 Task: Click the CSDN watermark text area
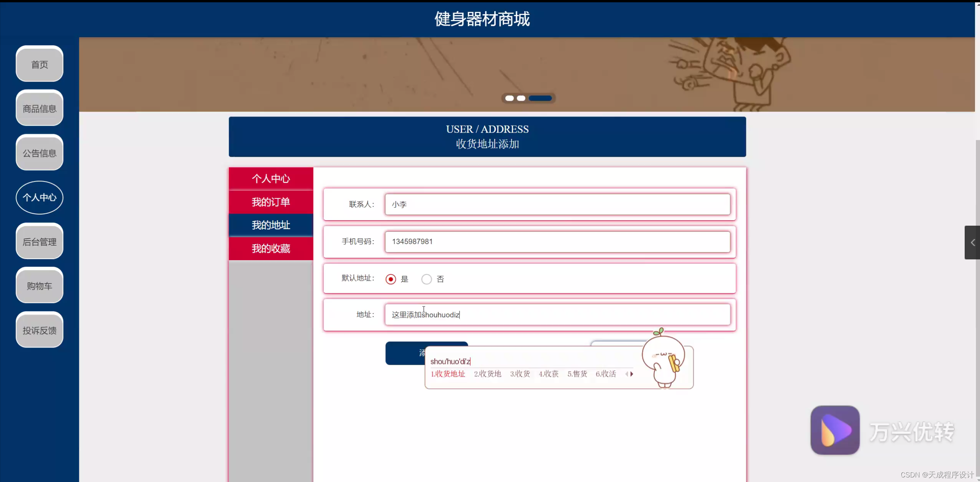click(x=935, y=474)
